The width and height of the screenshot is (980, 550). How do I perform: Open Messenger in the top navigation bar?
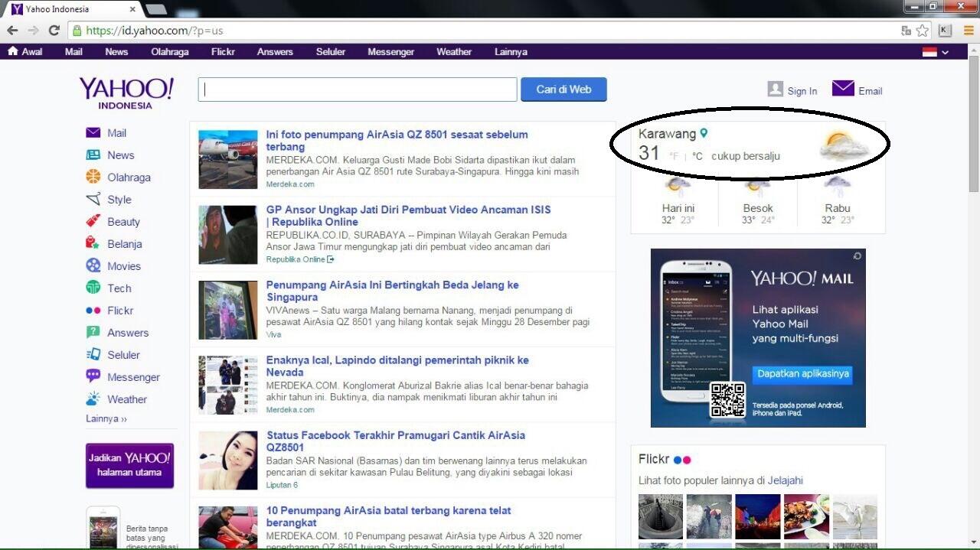390,52
